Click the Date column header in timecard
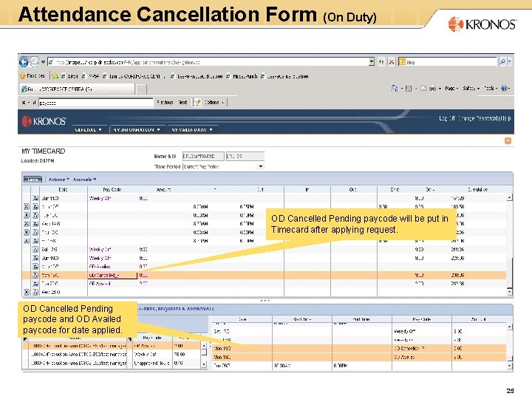Viewport: 532px width, 399px height. coord(63,190)
